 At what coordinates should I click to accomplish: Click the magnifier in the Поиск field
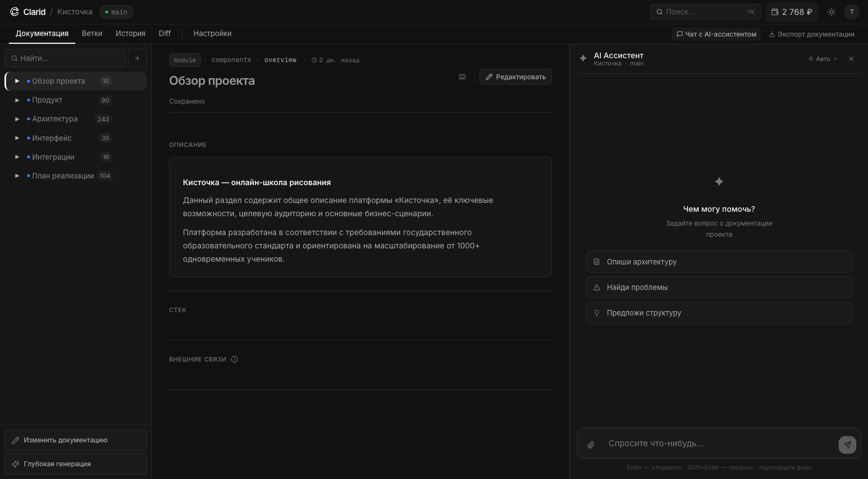click(659, 12)
